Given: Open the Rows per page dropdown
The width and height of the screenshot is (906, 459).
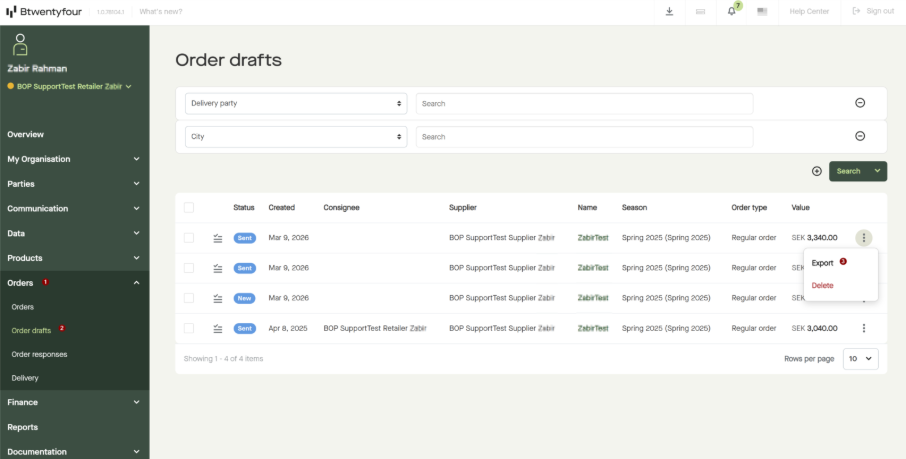Looking at the screenshot, I should tap(861, 359).
